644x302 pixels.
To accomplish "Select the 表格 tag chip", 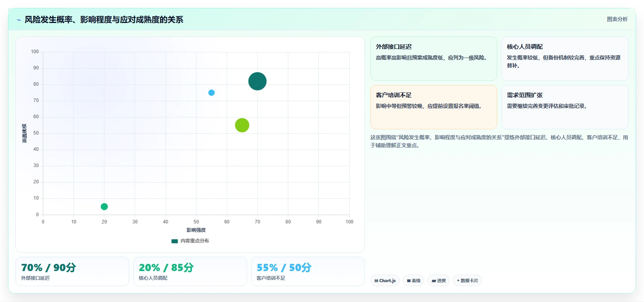I will click(414, 281).
